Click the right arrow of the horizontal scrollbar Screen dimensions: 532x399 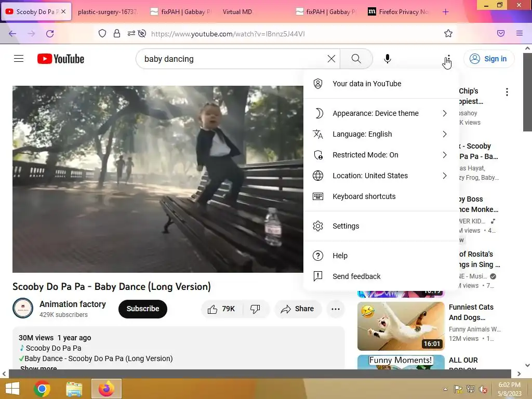click(x=519, y=374)
